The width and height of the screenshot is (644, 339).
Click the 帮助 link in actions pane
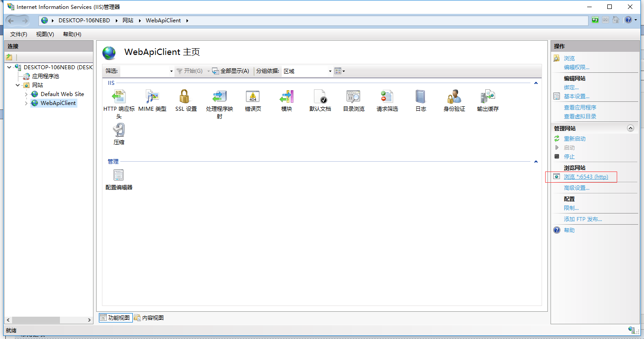(x=569, y=230)
